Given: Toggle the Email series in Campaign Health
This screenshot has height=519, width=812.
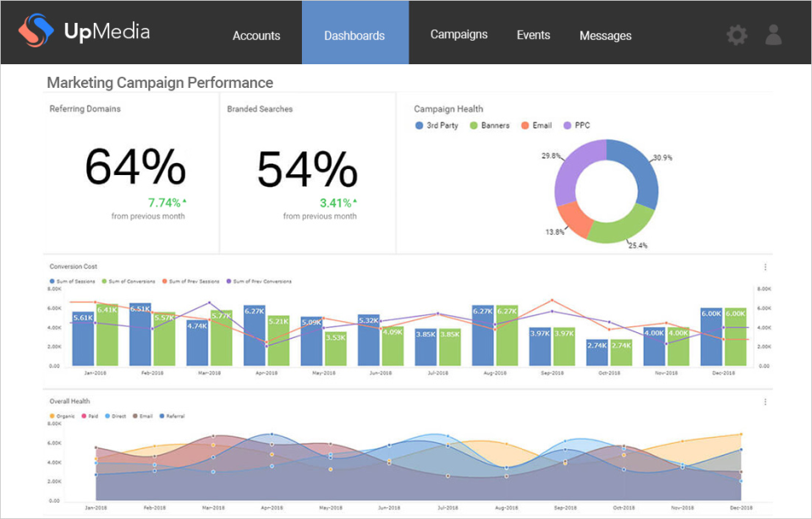Looking at the screenshot, I should (x=536, y=125).
